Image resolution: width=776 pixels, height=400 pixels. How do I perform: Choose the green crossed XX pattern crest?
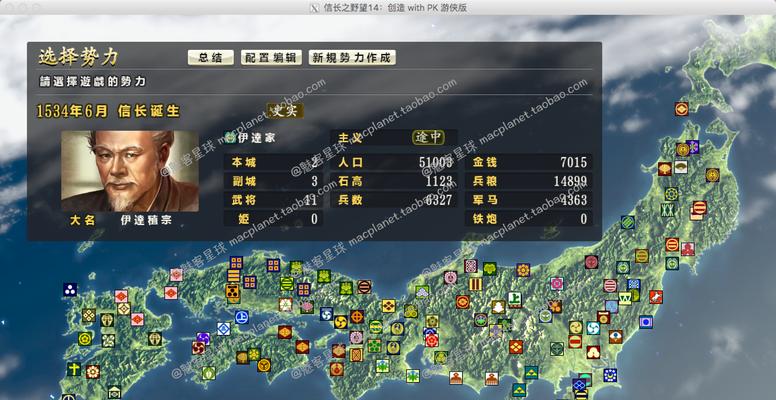(667, 209)
